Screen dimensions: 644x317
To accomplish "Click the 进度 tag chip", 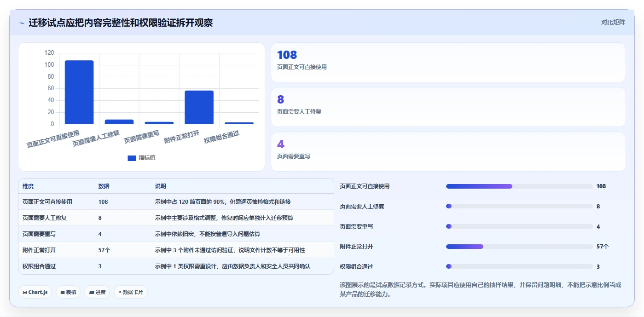I will click(x=97, y=292).
